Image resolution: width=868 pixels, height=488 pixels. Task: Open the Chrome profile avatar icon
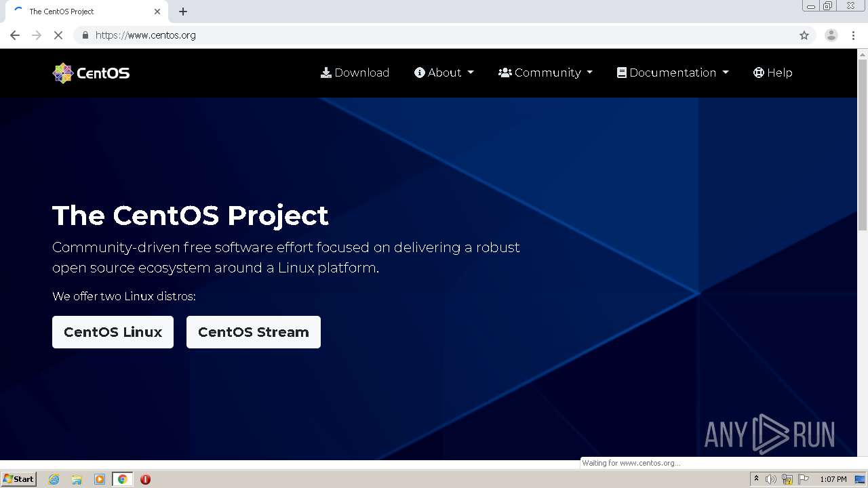click(x=831, y=35)
